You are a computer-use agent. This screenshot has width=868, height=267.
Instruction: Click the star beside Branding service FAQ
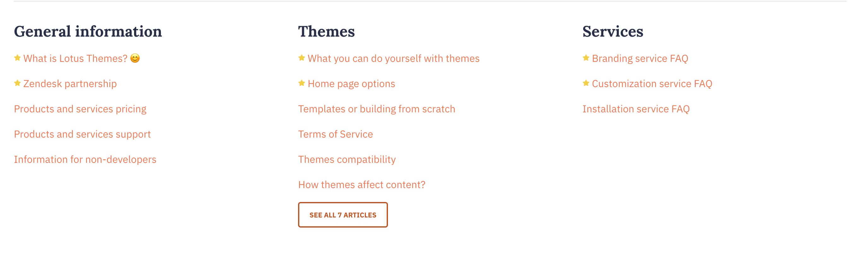pyautogui.click(x=586, y=58)
